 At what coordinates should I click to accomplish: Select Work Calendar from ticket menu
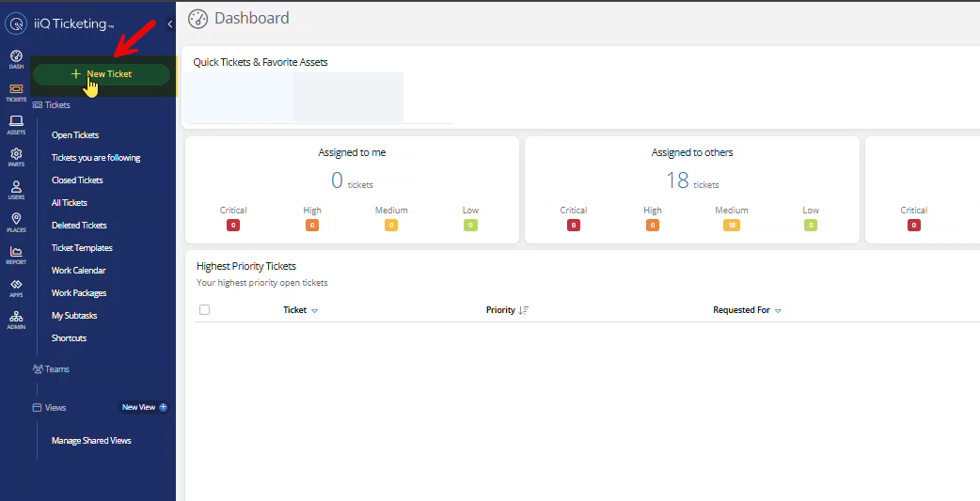point(78,271)
